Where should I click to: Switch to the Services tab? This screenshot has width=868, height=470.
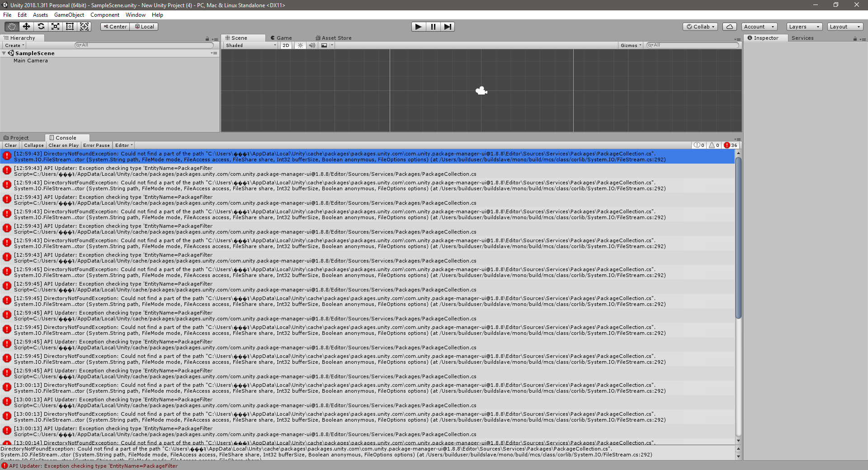802,38
